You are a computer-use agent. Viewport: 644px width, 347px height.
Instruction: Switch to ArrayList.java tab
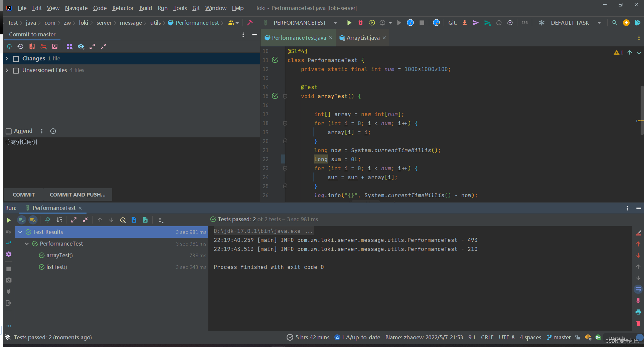click(363, 38)
